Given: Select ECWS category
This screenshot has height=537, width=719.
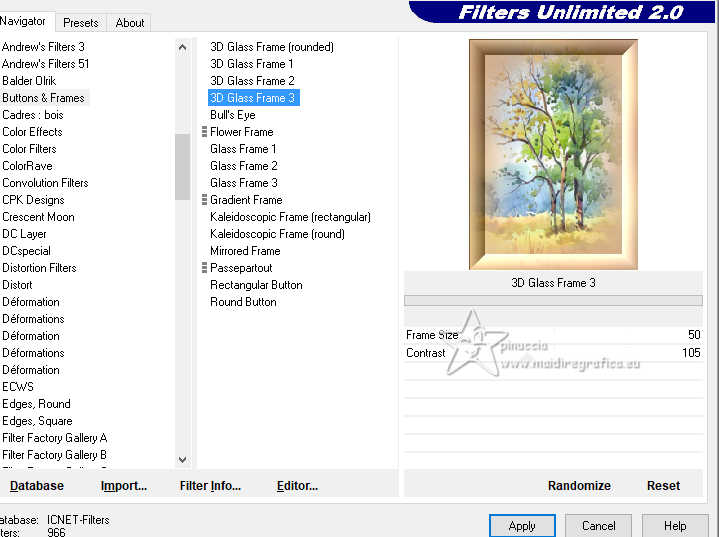Looking at the screenshot, I should point(18,387).
